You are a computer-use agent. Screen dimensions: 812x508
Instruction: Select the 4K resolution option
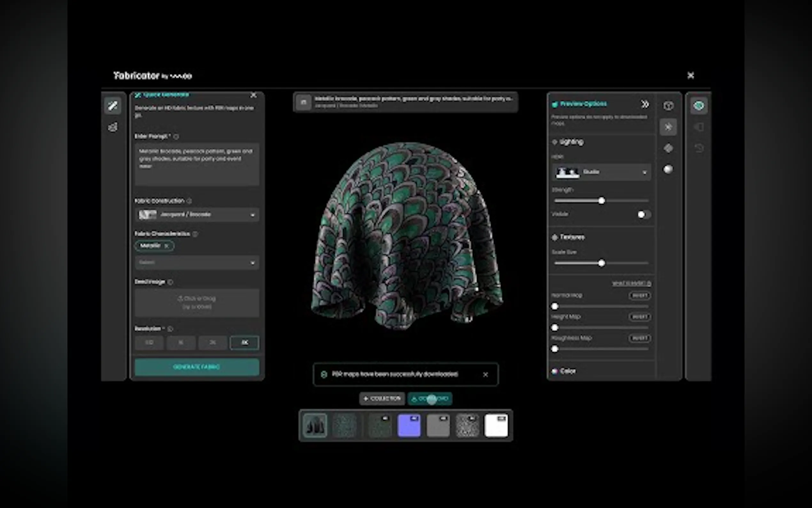coord(244,343)
